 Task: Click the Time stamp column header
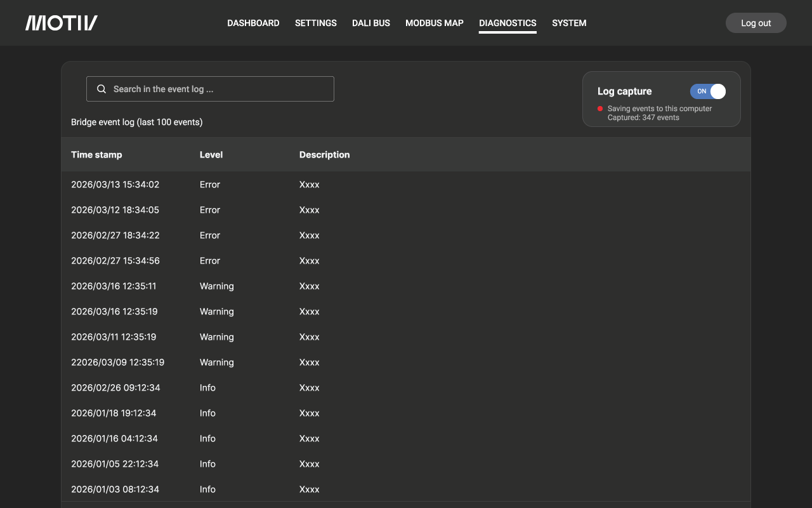(96, 154)
